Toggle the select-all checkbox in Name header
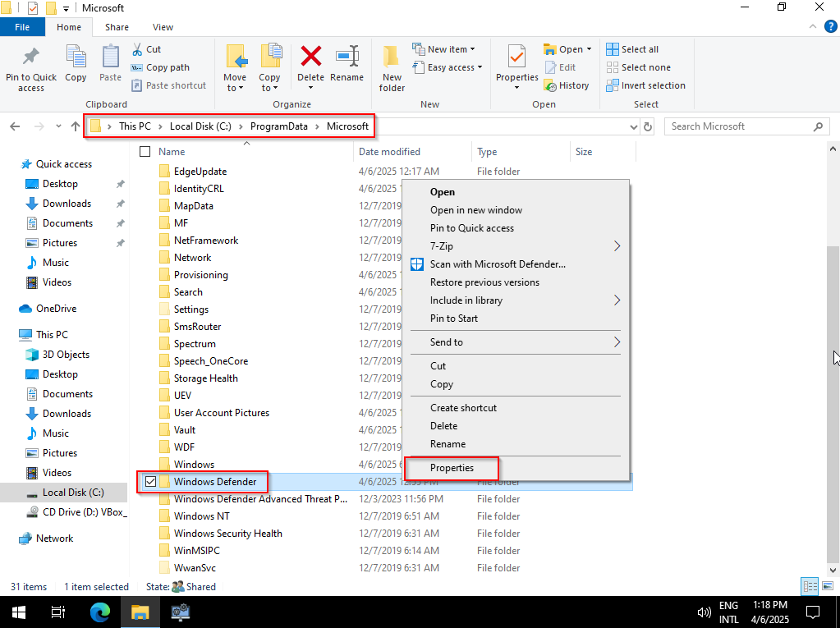 click(x=145, y=152)
